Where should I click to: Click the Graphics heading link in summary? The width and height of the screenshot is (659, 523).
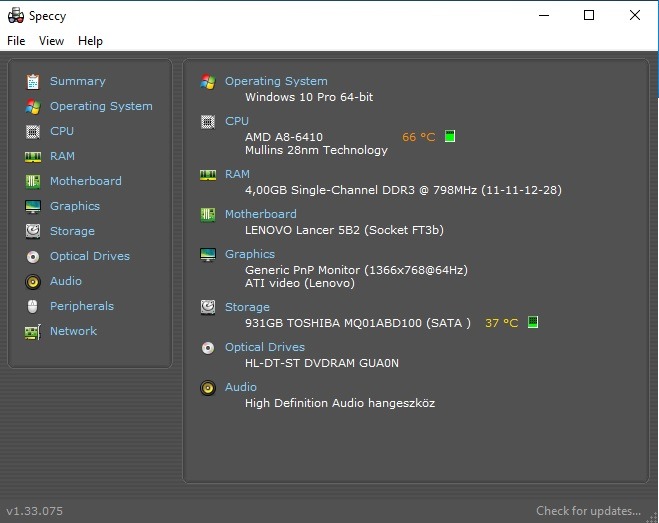(x=250, y=254)
